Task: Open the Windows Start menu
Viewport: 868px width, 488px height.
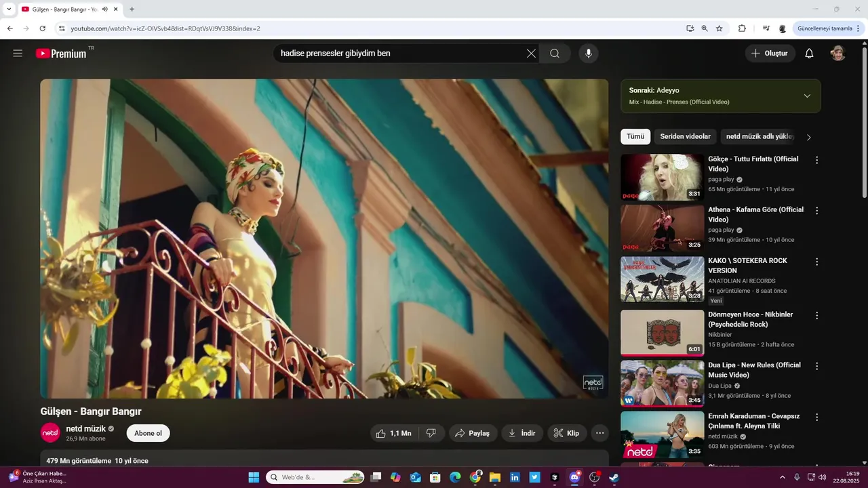Action: click(x=254, y=477)
